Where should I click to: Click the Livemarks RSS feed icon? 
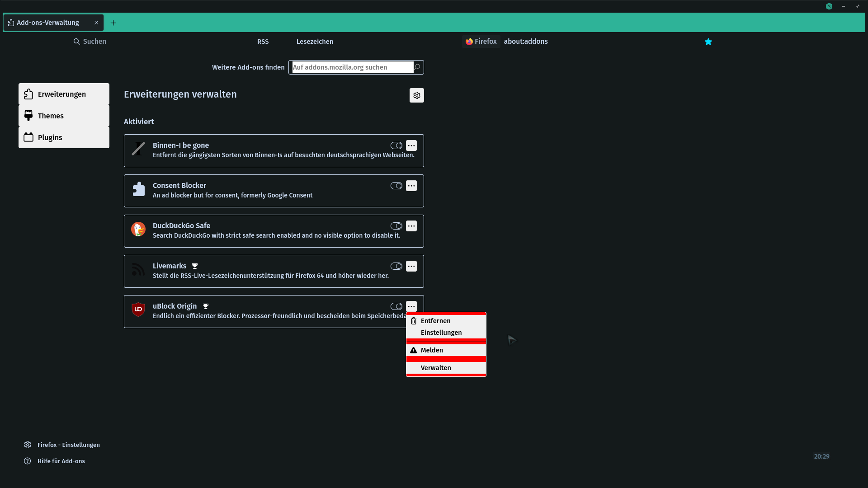point(138,270)
